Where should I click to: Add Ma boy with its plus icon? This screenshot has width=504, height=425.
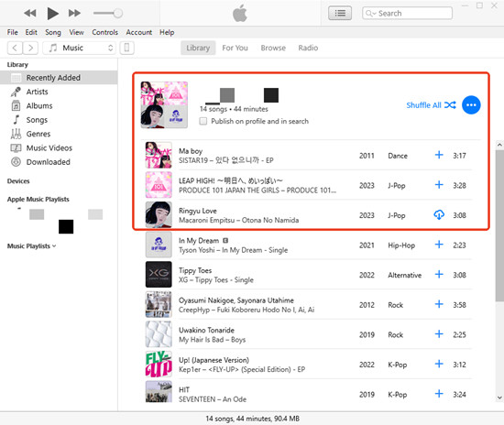coord(439,155)
